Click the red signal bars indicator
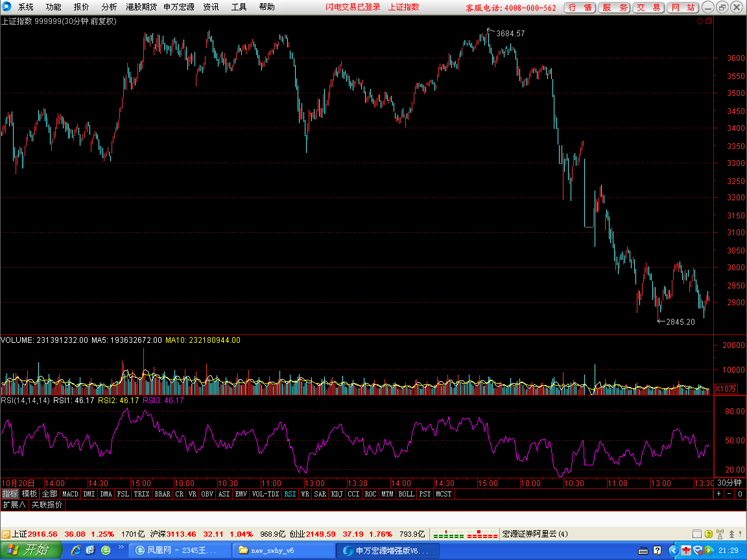 point(482,534)
